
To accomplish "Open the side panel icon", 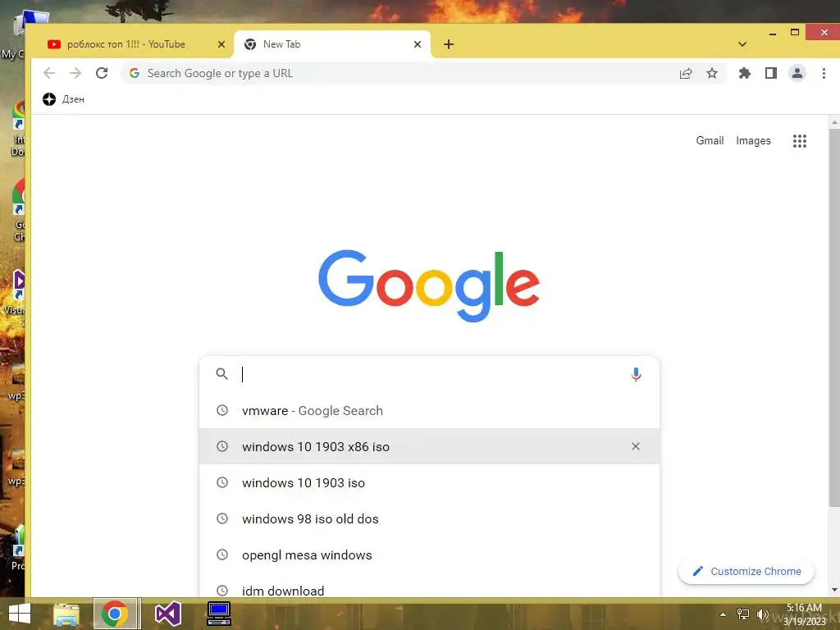I will (771, 73).
